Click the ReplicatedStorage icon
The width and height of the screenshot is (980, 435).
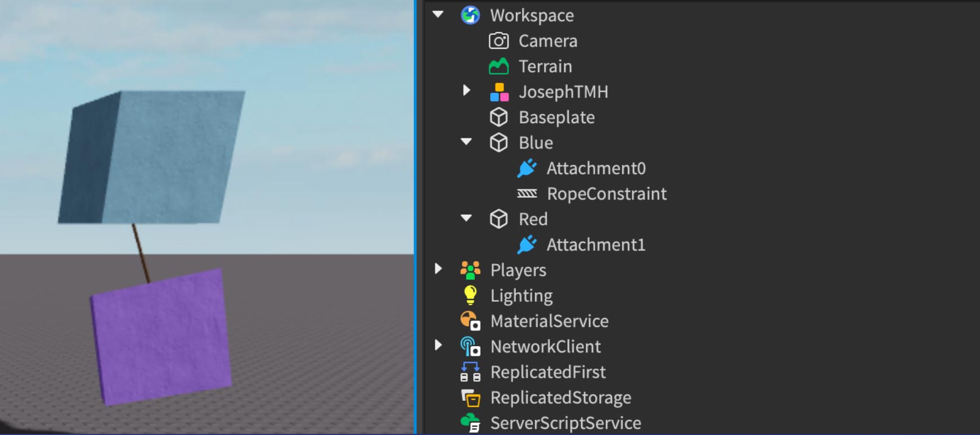pos(470,397)
